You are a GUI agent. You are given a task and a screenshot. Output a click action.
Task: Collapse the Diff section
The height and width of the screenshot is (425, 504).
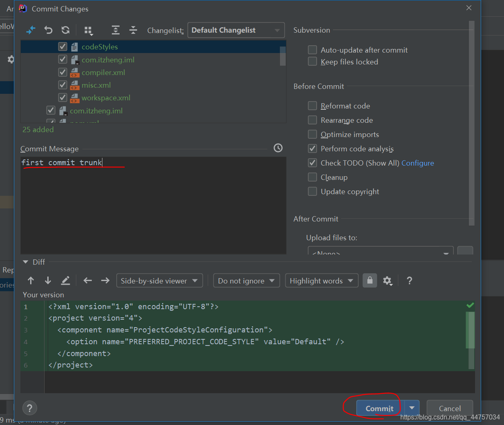point(26,262)
